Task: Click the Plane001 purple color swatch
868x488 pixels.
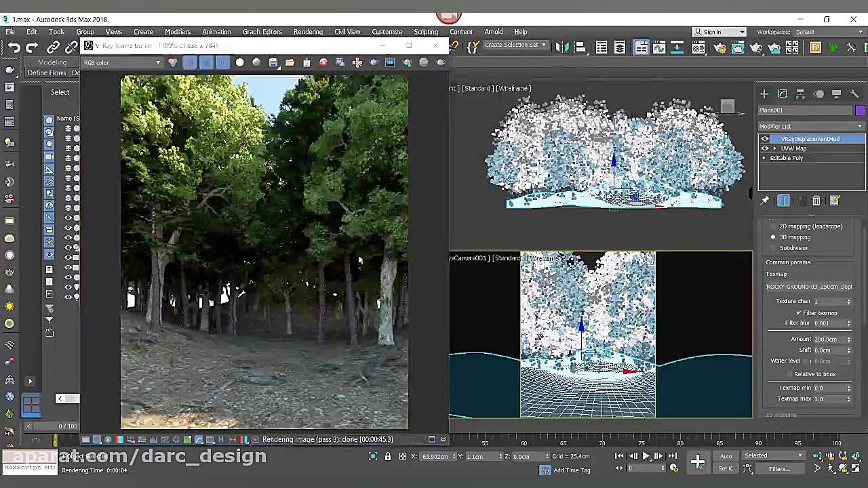Action: [x=860, y=110]
